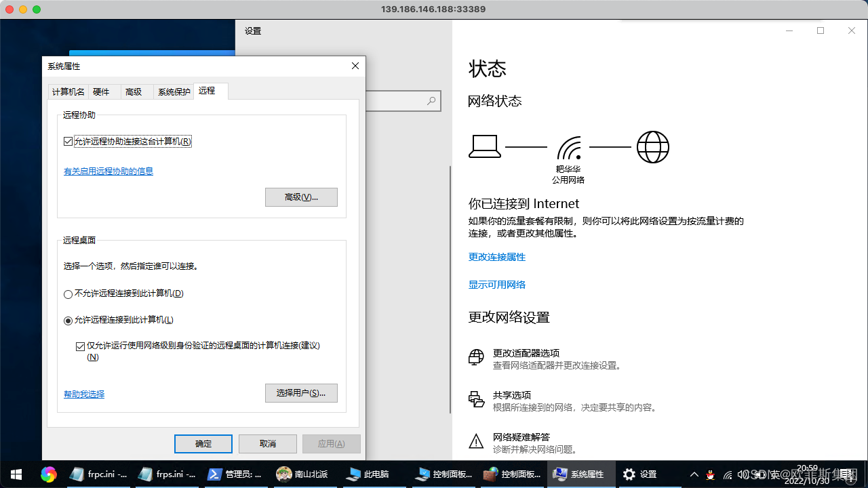Image resolution: width=868 pixels, height=488 pixels.
Task: Click the 有关启用远程协助的信息 link
Action: pos(108,171)
